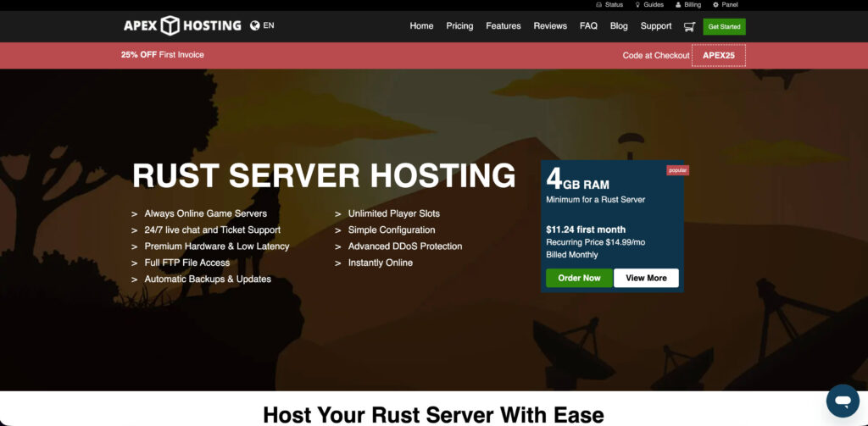Click the 'RUST SERVER HOSTING' heading

tap(324, 175)
